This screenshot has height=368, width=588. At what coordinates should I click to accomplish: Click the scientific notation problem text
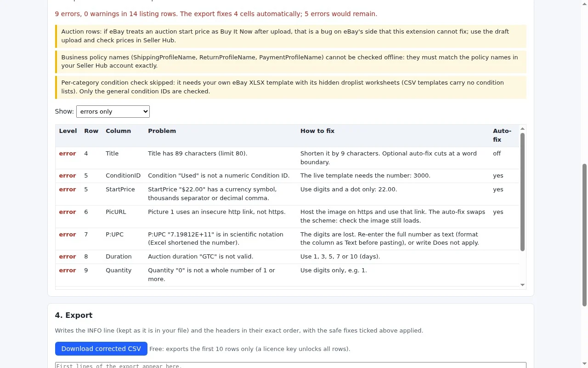tap(215, 239)
